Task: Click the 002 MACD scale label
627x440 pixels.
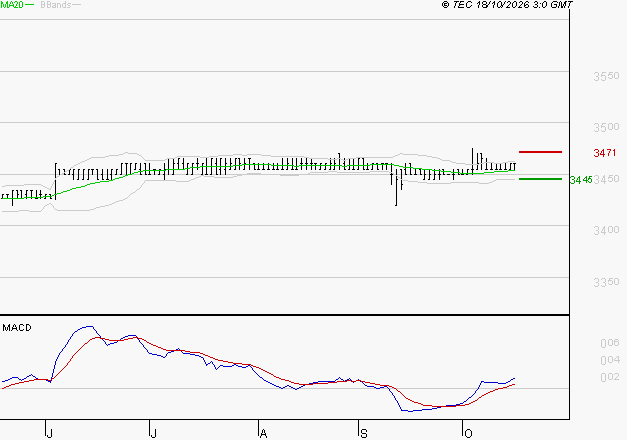Action: click(610, 377)
